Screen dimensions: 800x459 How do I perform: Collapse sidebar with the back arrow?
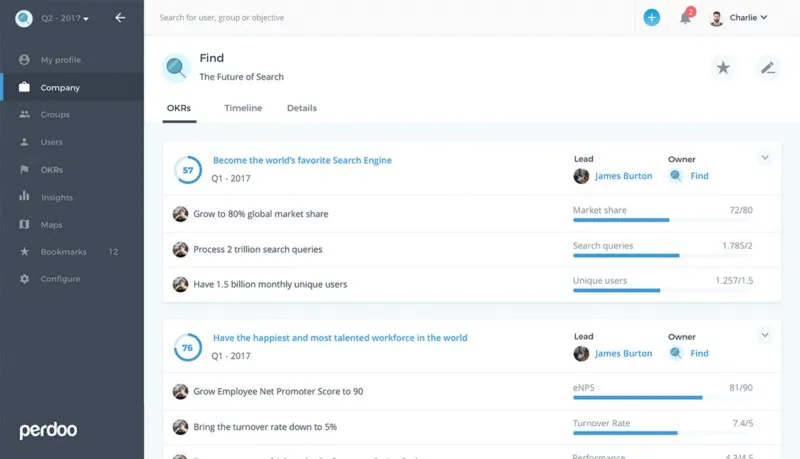[x=120, y=18]
